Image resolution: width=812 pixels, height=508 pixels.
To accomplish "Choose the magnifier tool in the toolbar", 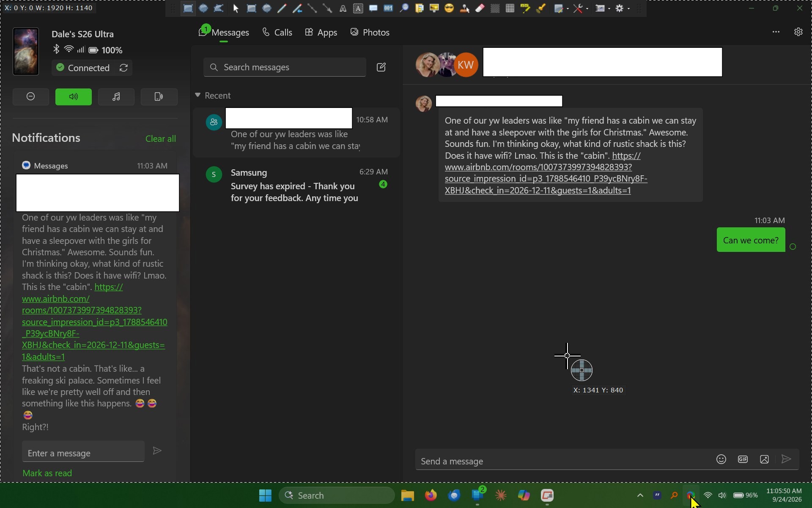I will click(x=404, y=8).
